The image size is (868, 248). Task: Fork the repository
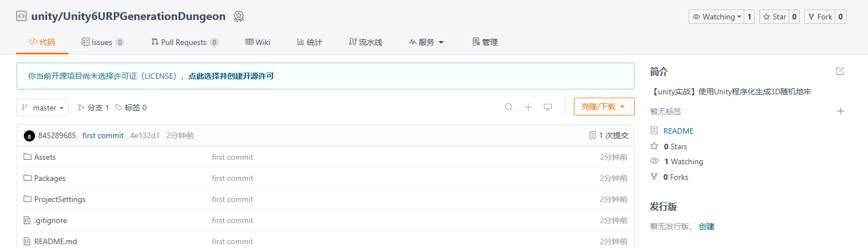tap(820, 17)
